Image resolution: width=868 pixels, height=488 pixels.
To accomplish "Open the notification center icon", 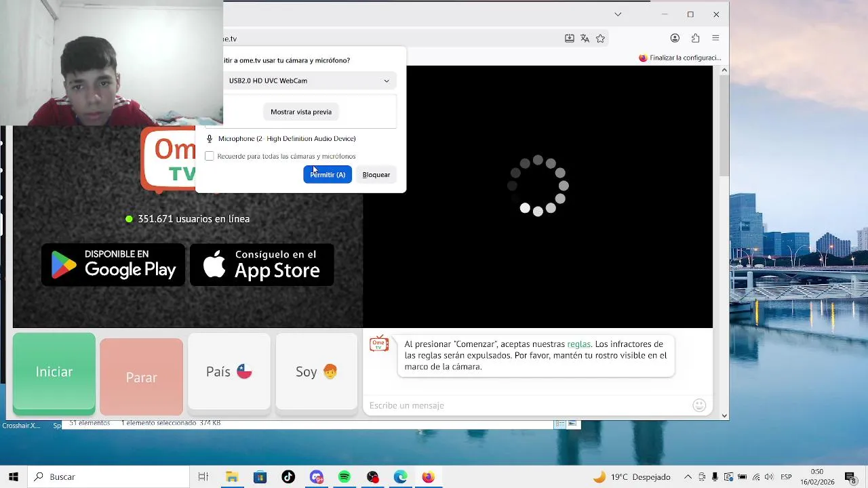I will [x=850, y=477].
